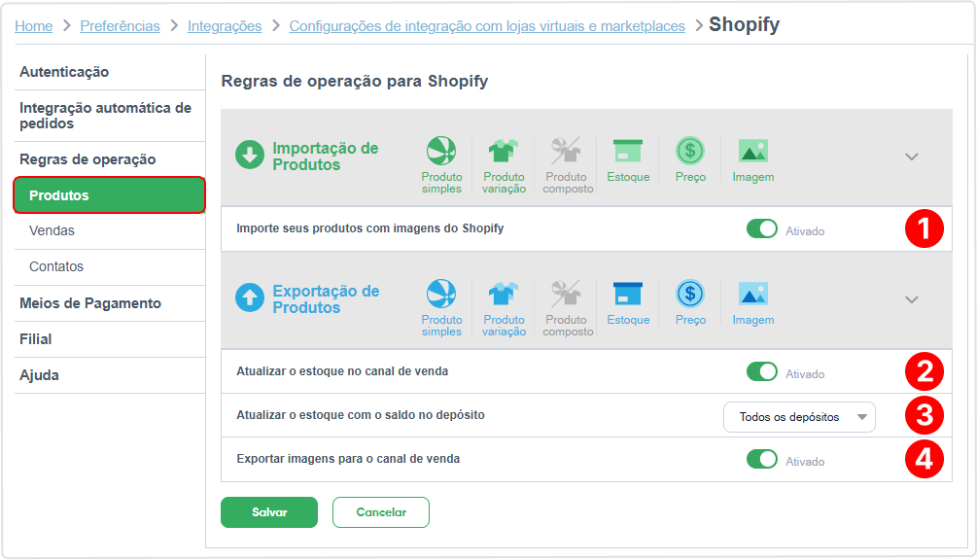This screenshot has width=977, height=560.
Task: Click the green Imagem icon in Importação
Action: 752,151
